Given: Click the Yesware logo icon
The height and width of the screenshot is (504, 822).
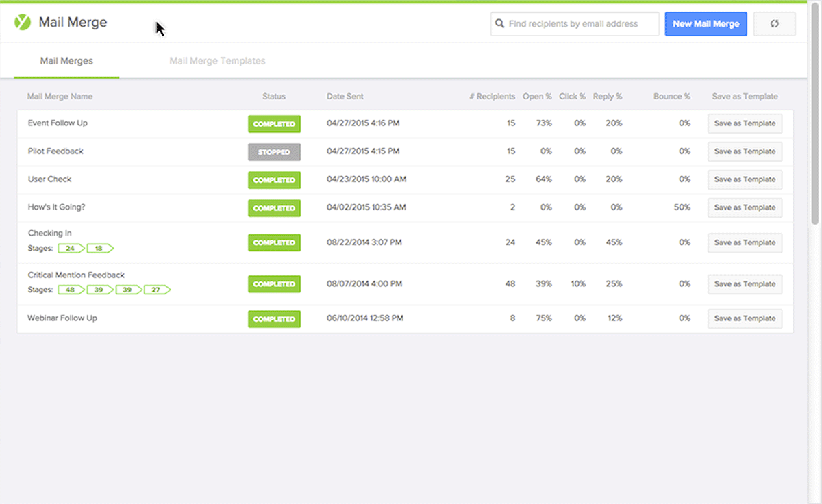Looking at the screenshot, I should point(23,23).
